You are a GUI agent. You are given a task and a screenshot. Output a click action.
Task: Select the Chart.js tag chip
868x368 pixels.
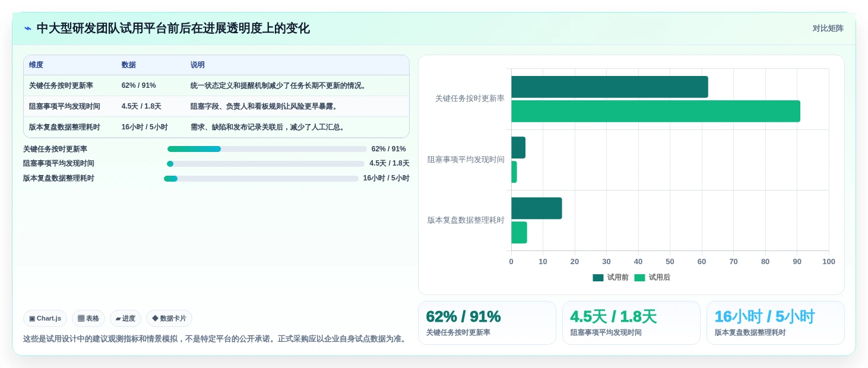45,318
